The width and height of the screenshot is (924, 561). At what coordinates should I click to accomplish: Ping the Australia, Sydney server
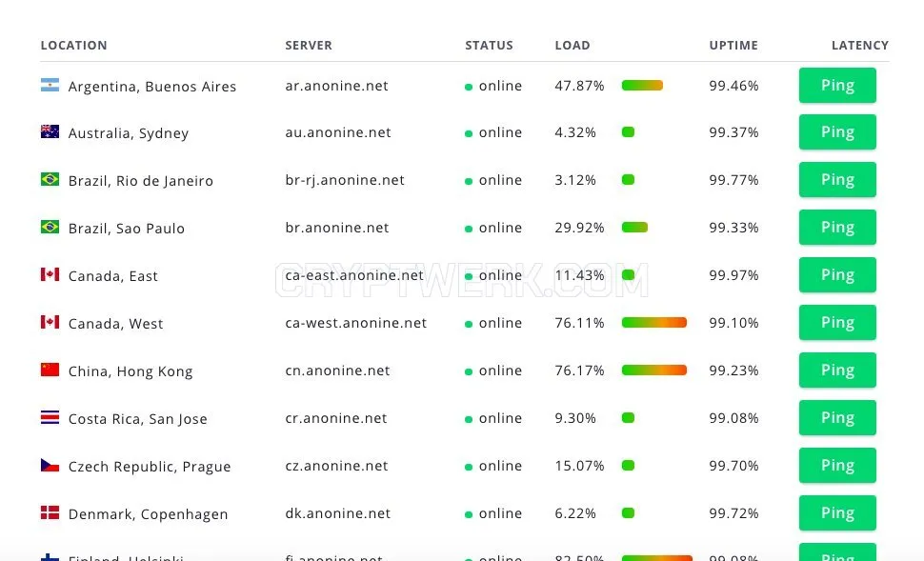pos(837,132)
